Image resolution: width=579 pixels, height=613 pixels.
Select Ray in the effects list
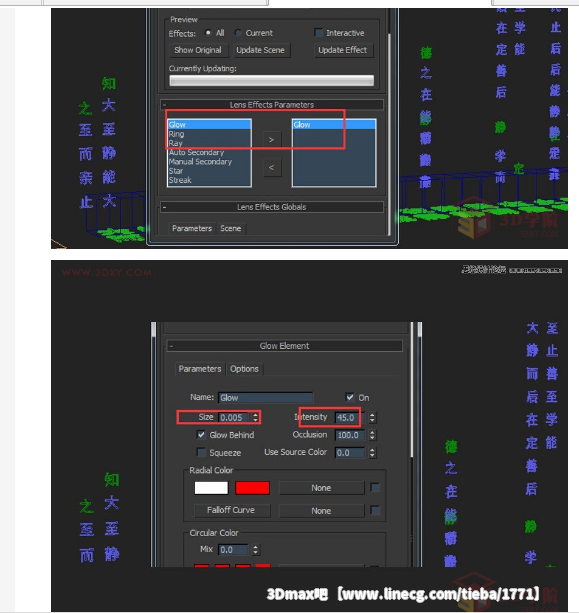[209, 143]
